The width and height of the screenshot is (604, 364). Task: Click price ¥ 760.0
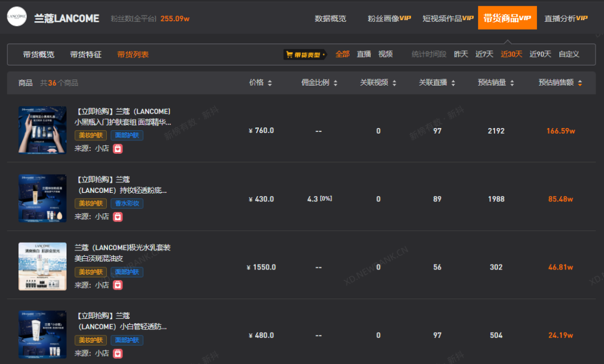tap(261, 131)
